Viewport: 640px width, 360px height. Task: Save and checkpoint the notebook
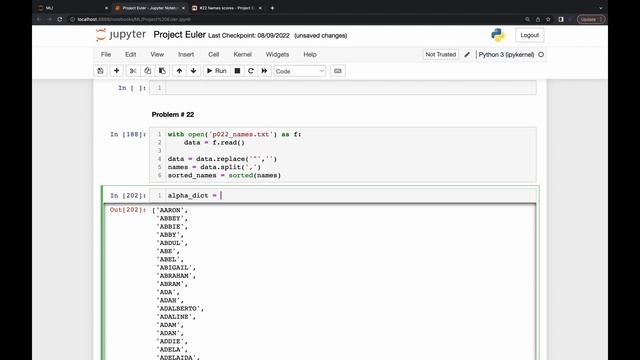[x=100, y=71]
